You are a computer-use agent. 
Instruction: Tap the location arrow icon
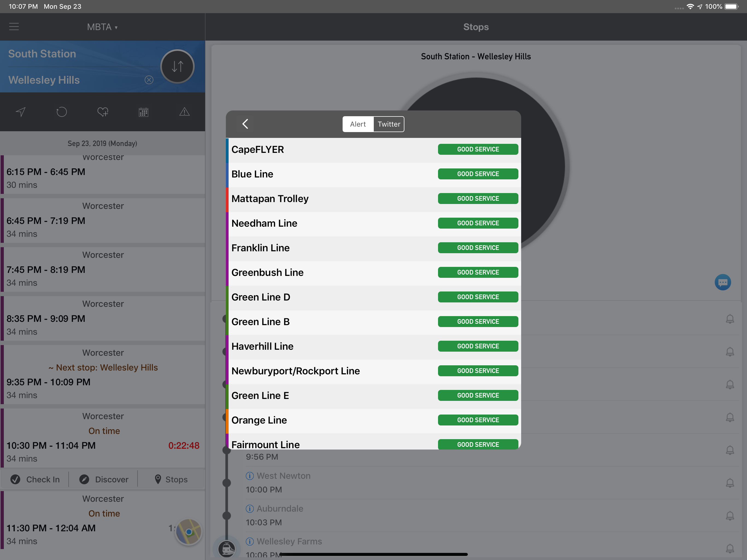[21, 112]
